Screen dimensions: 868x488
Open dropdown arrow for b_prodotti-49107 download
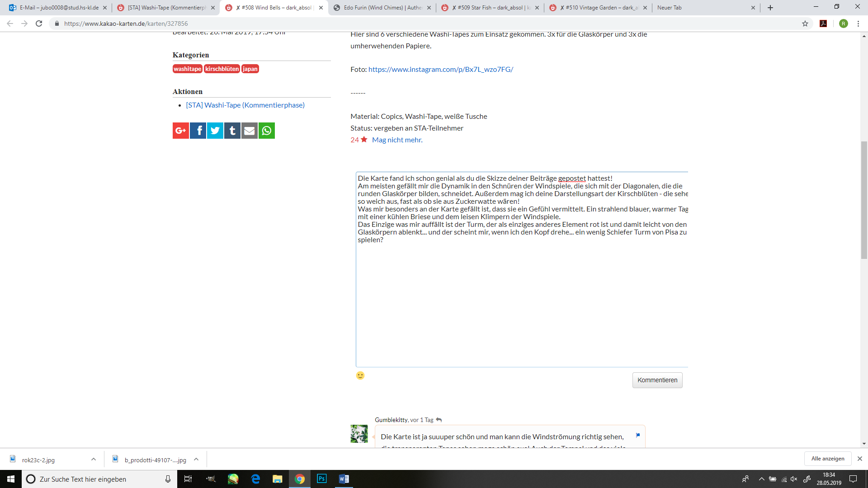pyautogui.click(x=196, y=459)
